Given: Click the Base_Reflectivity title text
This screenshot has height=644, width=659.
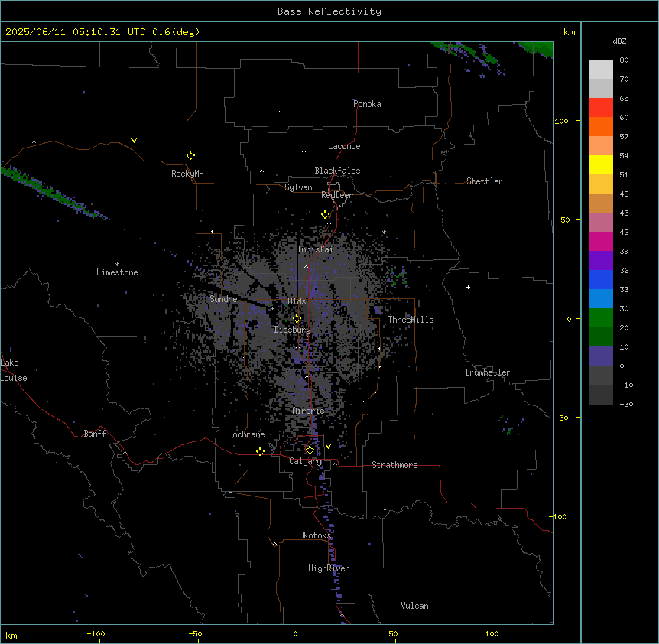Looking at the screenshot, I should [329, 11].
